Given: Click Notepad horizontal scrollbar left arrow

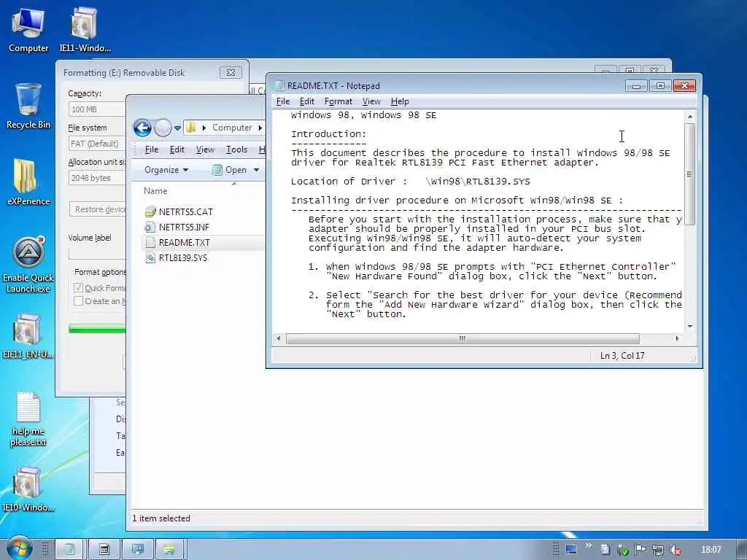Looking at the screenshot, I should [x=279, y=338].
